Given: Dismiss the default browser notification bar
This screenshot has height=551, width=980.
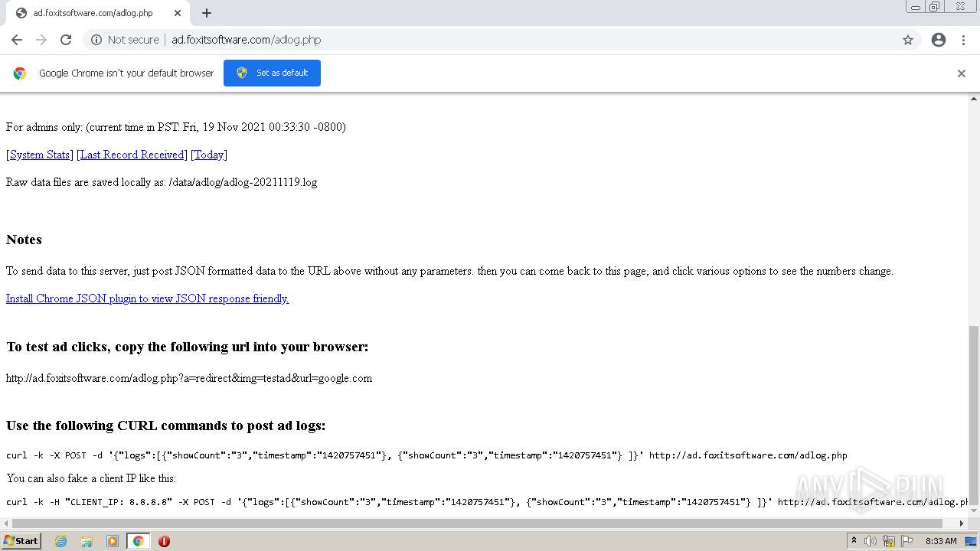Looking at the screenshot, I should click(x=962, y=73).
